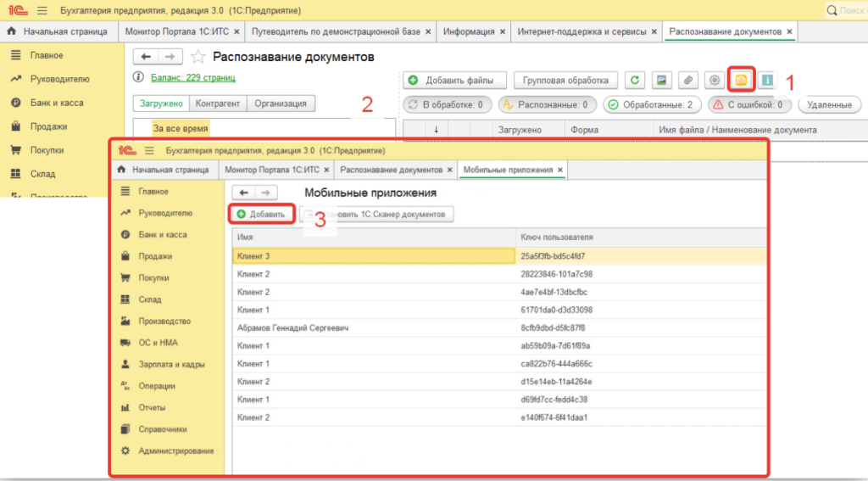Toggle the Загружено filter button
The height and width of the screenshot is (481, 868).
tap(161, 103)
